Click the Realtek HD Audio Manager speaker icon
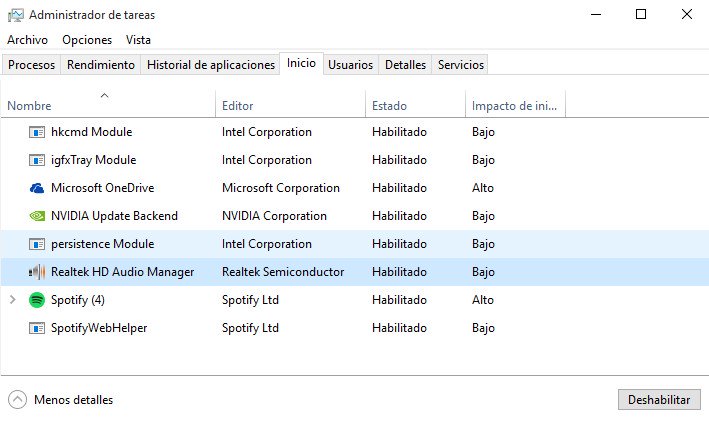This screenshot has width=709, height=423. click(37, 272)
